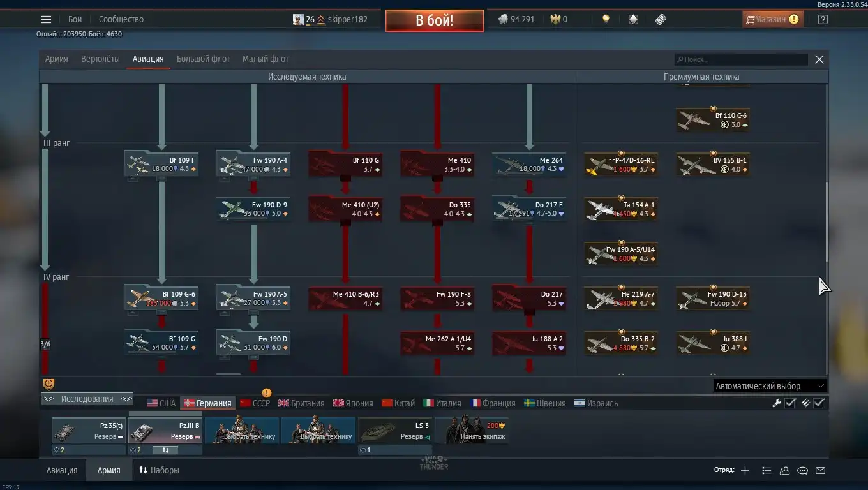Open the Магазин shop button

coord(772,19)
